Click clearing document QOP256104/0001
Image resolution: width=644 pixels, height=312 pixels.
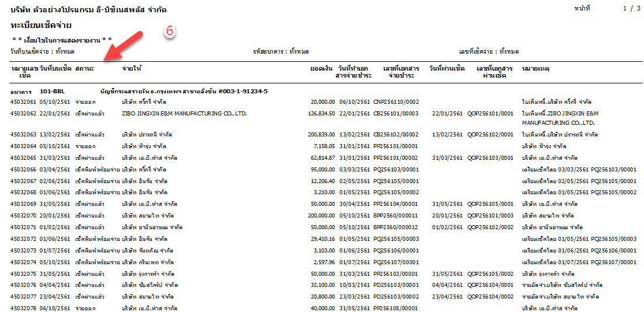tap(491, 285)
